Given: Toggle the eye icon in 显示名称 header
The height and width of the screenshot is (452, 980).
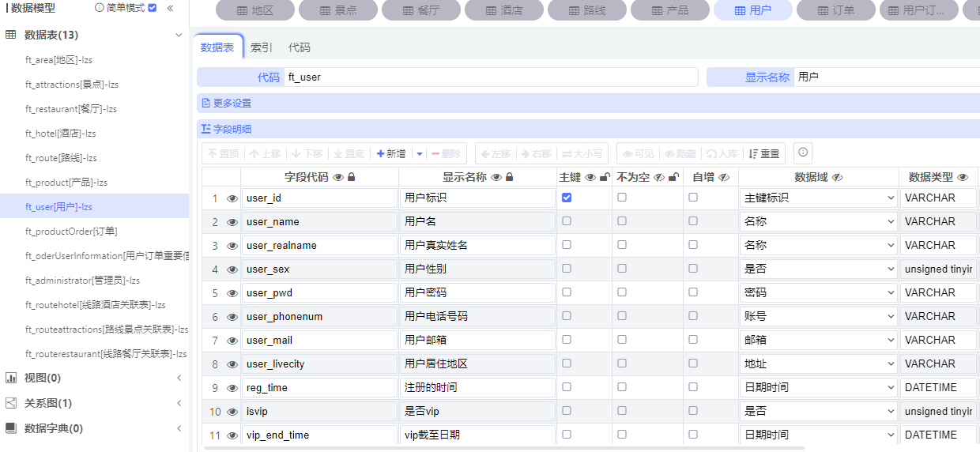Looking at the screenshot, I should (496, 178).
